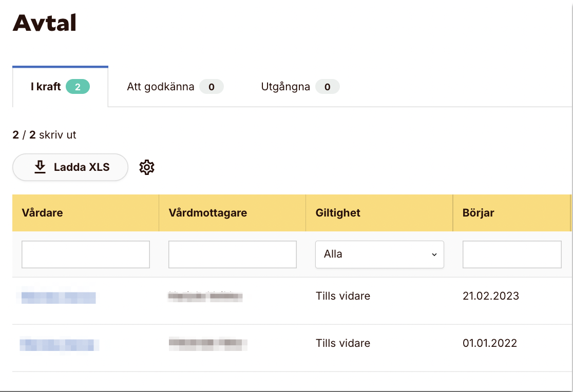This screenshot has width=573, height=392.
Task: Open Vårdare link in the 21.02.2023 row
Action: 59,298
